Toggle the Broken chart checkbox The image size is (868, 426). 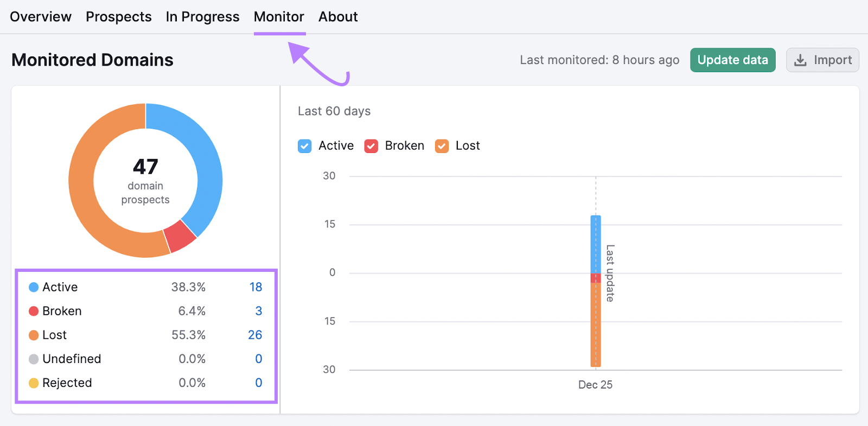371,146
